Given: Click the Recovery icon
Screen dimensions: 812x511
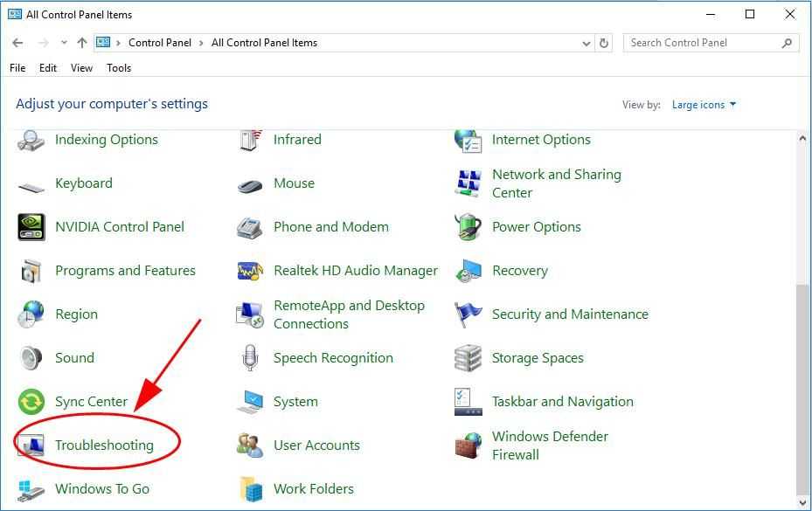Looking at the screenshot, I should [468, 271].
